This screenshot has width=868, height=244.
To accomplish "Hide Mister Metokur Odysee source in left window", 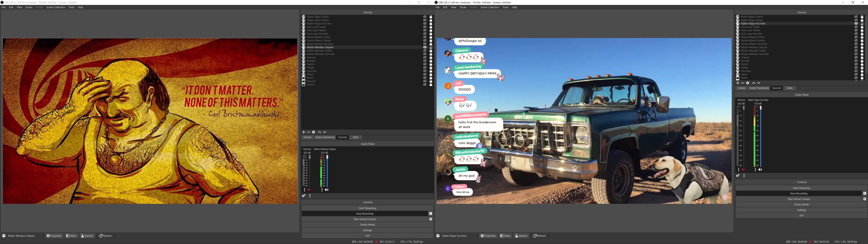I will 425,47.
